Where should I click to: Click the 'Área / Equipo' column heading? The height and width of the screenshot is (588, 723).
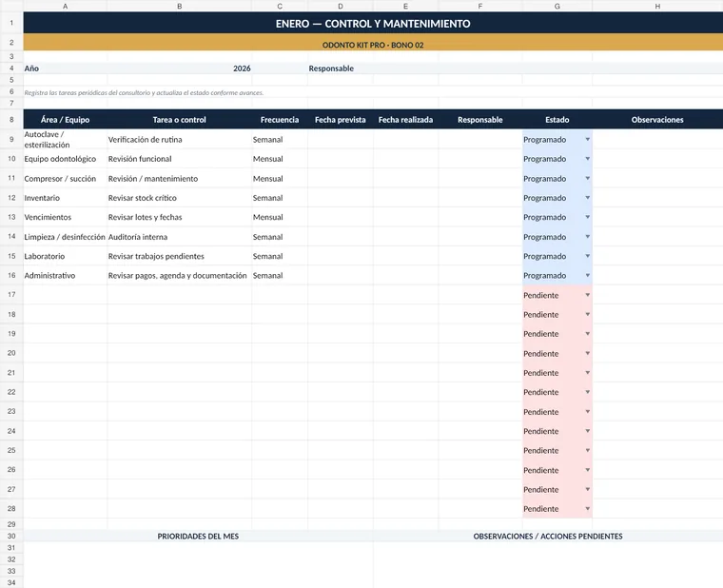pyautogui.click(x=65, y=120)
